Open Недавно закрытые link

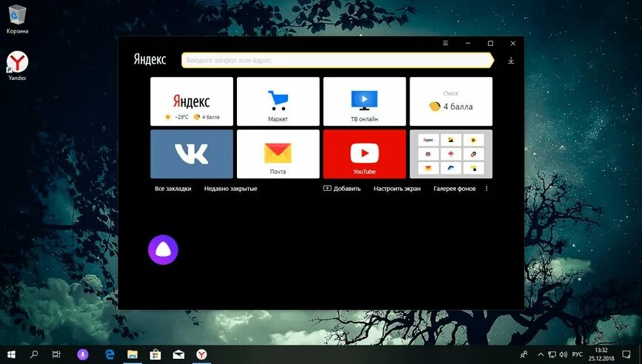click(230, 189)
